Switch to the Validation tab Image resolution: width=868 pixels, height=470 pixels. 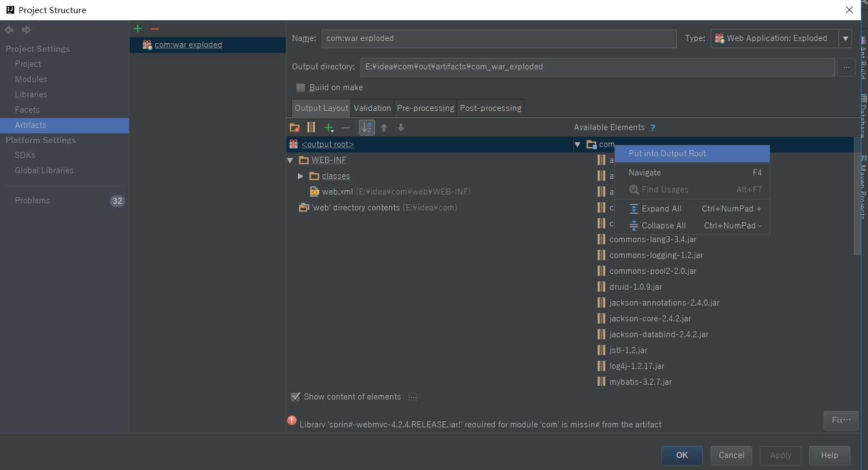tap(372, 108)
